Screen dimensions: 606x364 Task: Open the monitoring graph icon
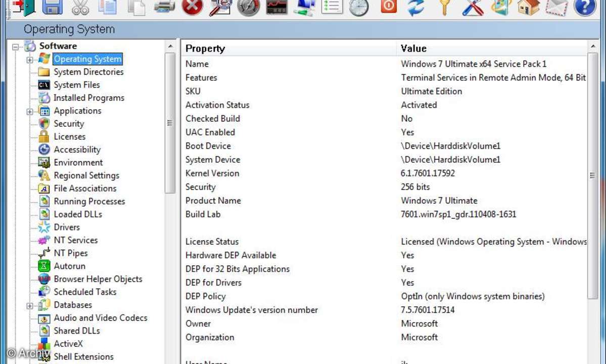pos(277,7)
